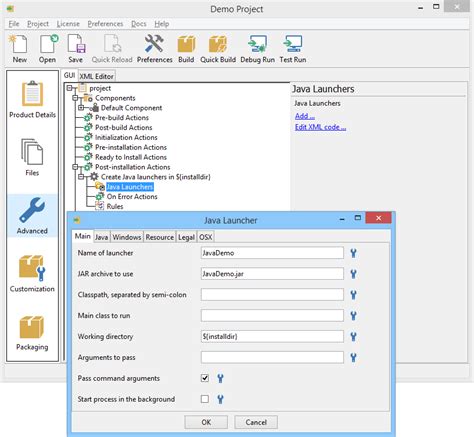Click the wrench icon beside Working directory
474x437 pixels.
pos(353,337)
